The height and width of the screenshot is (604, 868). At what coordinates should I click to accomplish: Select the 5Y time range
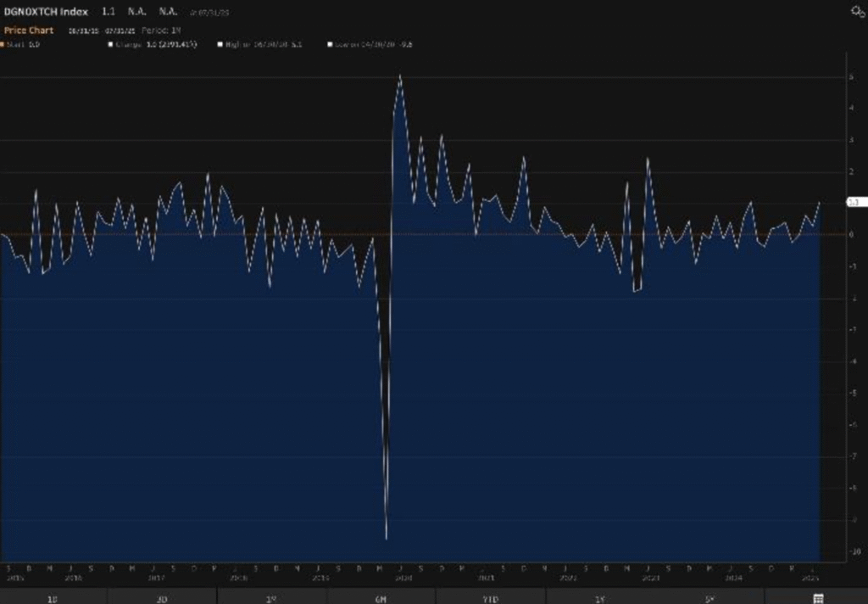click(x=709, y=598)
